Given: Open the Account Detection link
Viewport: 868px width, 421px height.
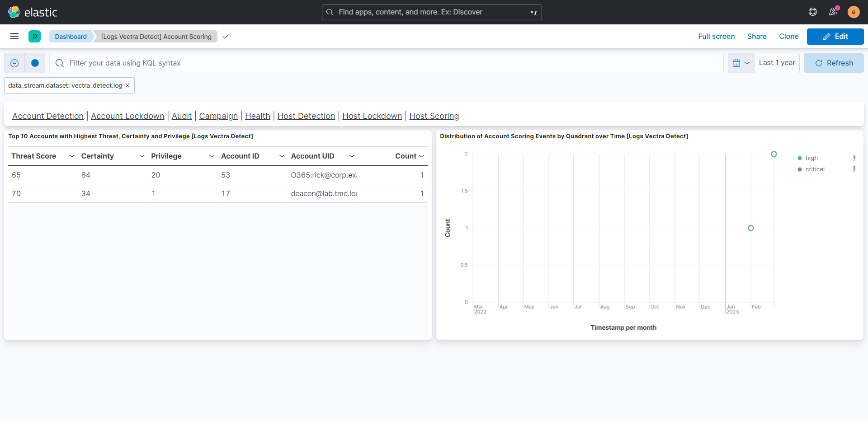Looking at the screenshot, I should tap(48, 116).
